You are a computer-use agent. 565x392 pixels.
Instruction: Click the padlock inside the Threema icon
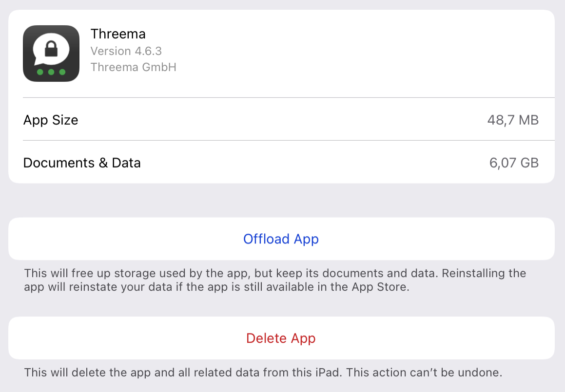click(51, 48)
